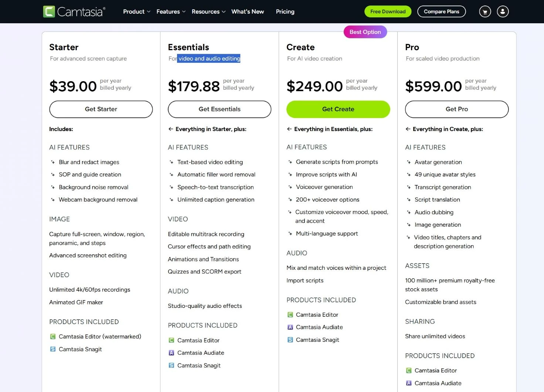This screenshot has height=392, width=544.
Task: Click the Camtasia Snagit icon under Starter
Action: [52, 349]
